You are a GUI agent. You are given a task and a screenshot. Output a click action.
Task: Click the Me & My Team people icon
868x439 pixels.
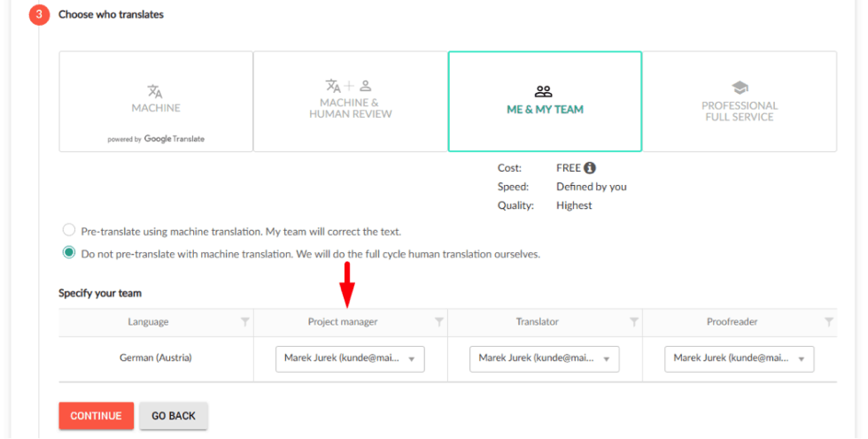(x=544, y=91)
